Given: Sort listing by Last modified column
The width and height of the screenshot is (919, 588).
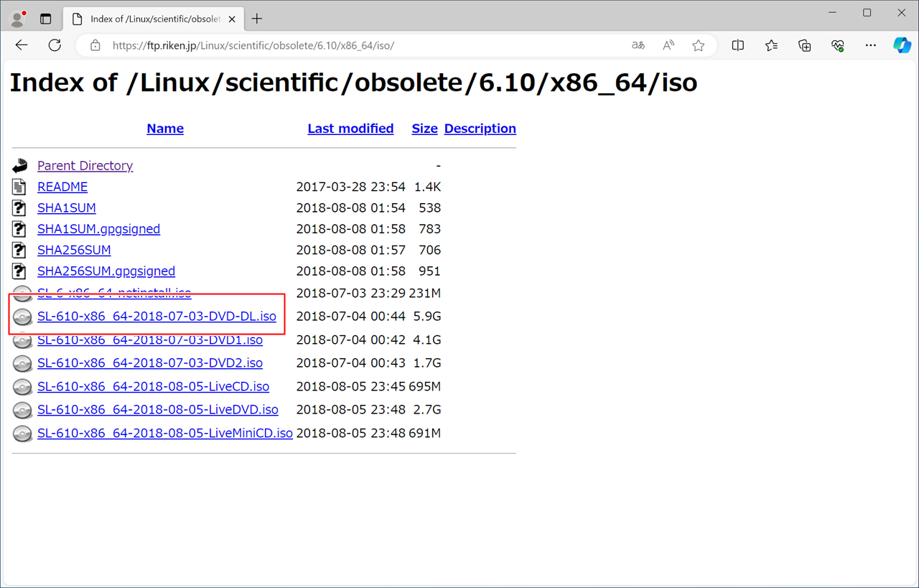Looking at the screenshot, I should click(x=350, y=129).
